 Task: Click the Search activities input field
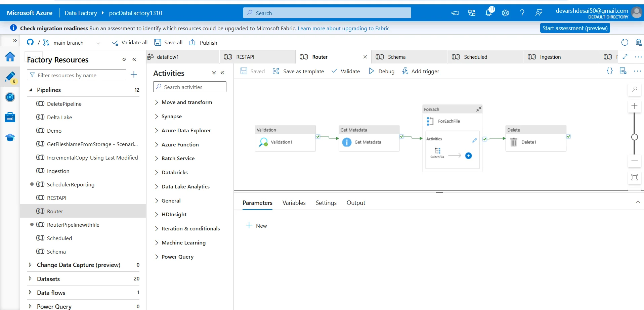click(190, 87)
